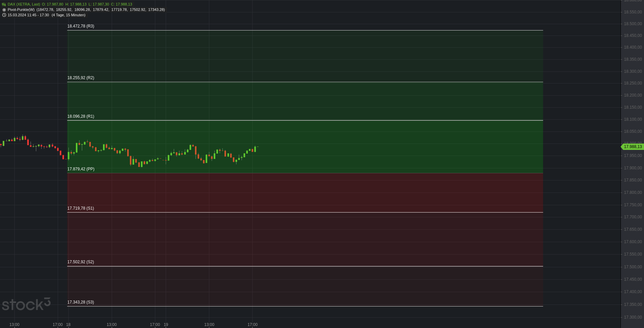This screenshot has width=644, height=328.
Task: Select the 17.719,78 (S1) support label
Action: tap(80, 208)
